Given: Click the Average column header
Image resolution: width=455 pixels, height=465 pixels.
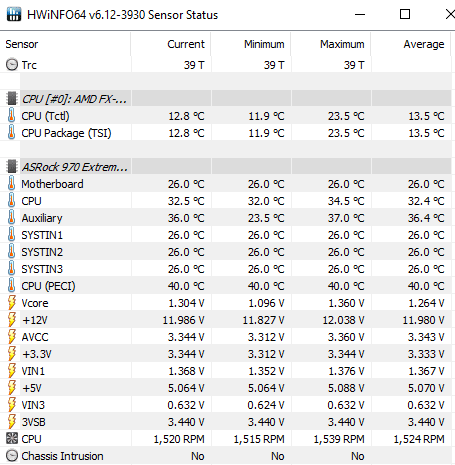Looking at the screenshot, I should point(411,44).
